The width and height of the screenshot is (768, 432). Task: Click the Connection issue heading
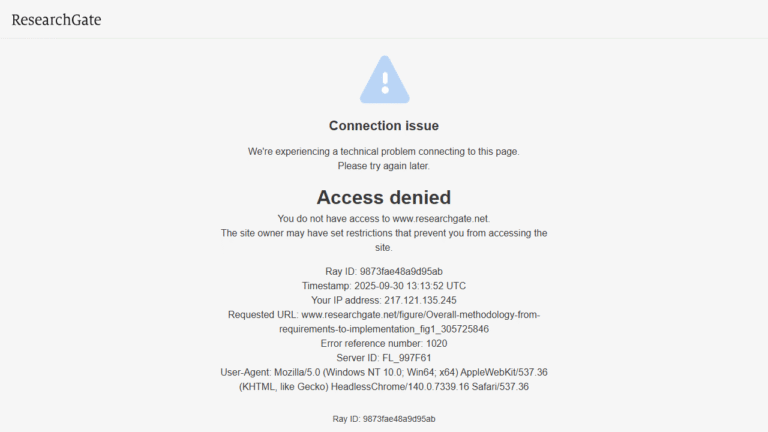tap(384, 126)
